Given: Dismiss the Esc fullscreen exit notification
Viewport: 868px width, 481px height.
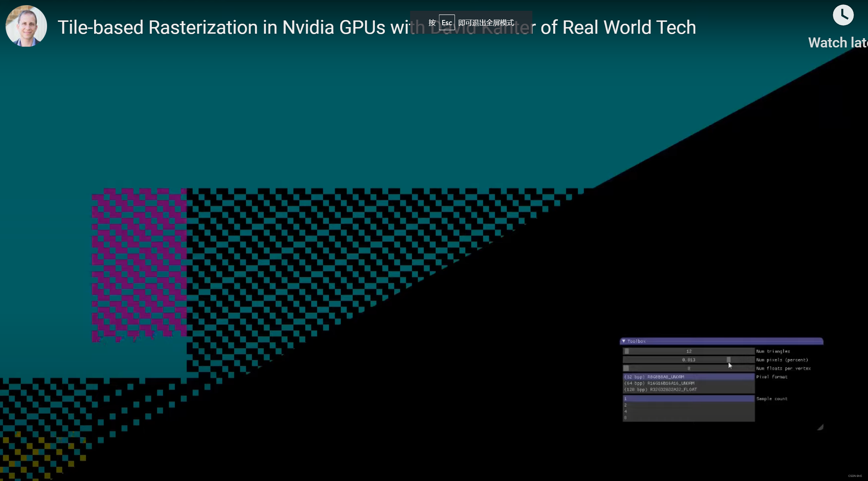Looking at the screenshot, I should 471,22.
